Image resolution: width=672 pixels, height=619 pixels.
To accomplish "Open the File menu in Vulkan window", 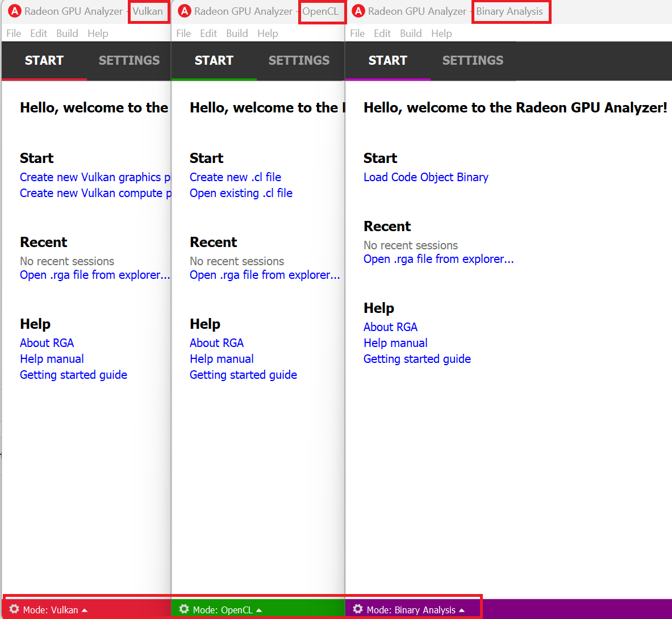I will [x=14, y=34].
